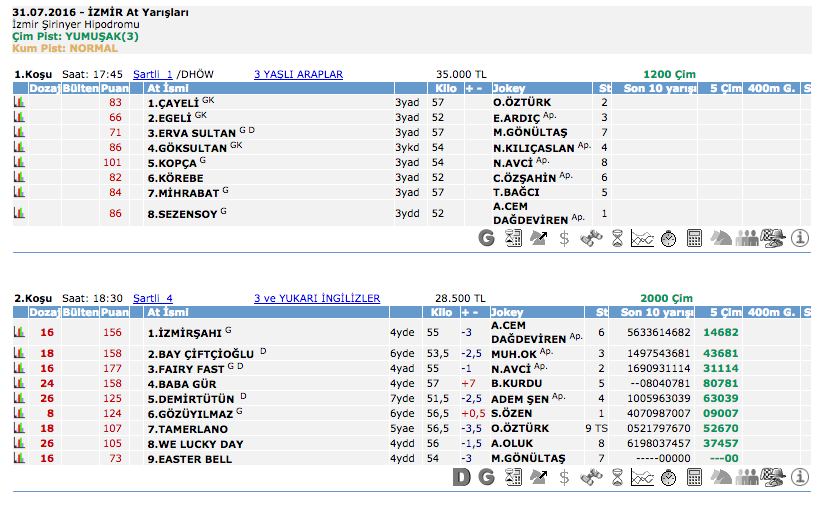The width and height of the screenshot is (825, 505).
Task: Open the Şartlı 1 race condition link
Action: pos(153,74)
